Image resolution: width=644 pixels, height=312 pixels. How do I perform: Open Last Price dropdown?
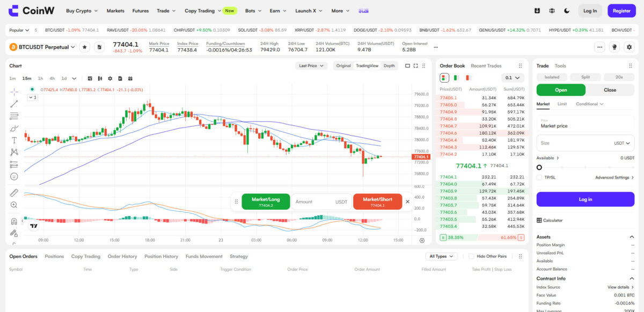pos(311,66)
